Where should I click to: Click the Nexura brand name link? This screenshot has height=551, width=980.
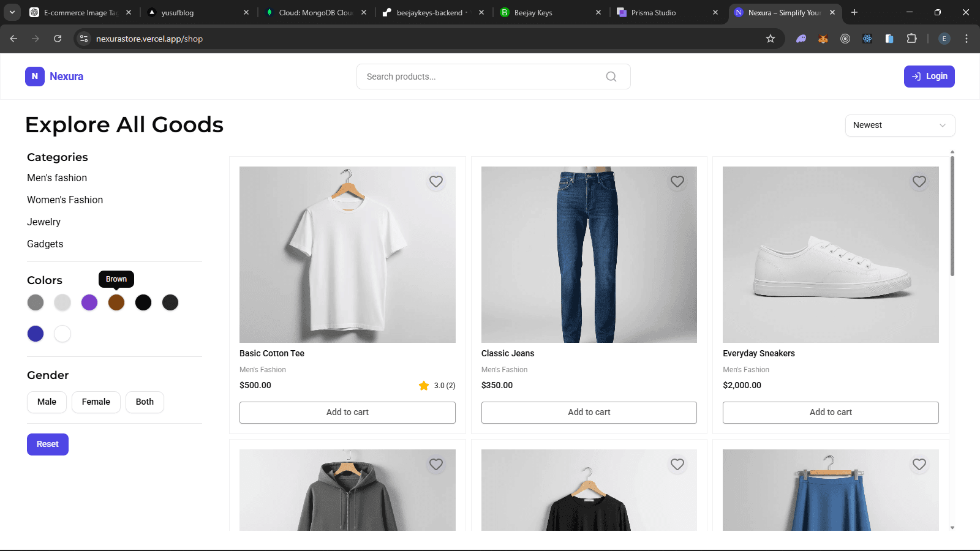[66, 77]
